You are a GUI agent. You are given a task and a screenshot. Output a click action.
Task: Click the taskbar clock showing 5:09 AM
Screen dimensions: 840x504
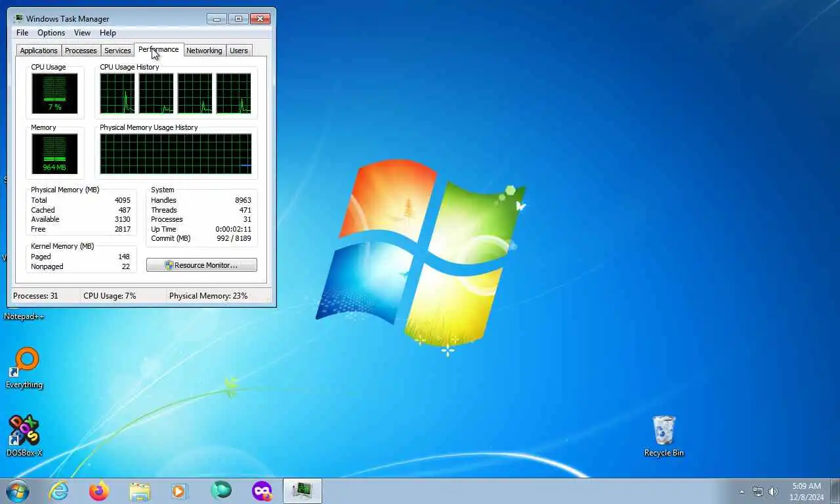pyautogui.click(x=807, y=492)
